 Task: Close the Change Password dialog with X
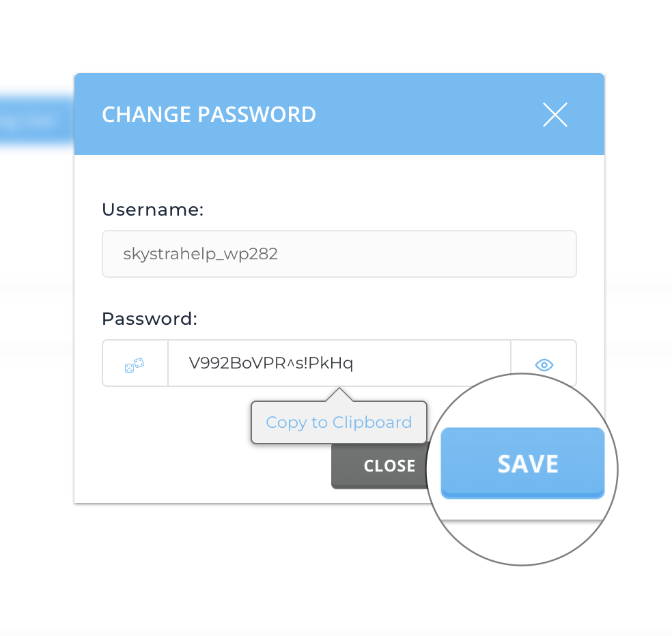555,115
